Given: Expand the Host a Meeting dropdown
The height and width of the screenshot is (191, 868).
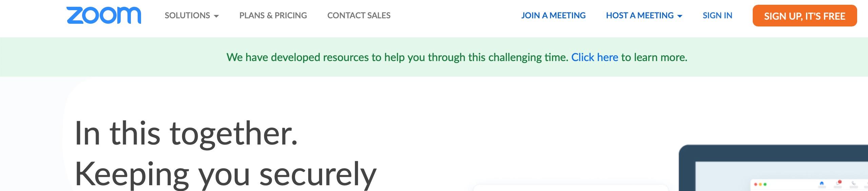Looking at the screenshot, I should point(644,16).
